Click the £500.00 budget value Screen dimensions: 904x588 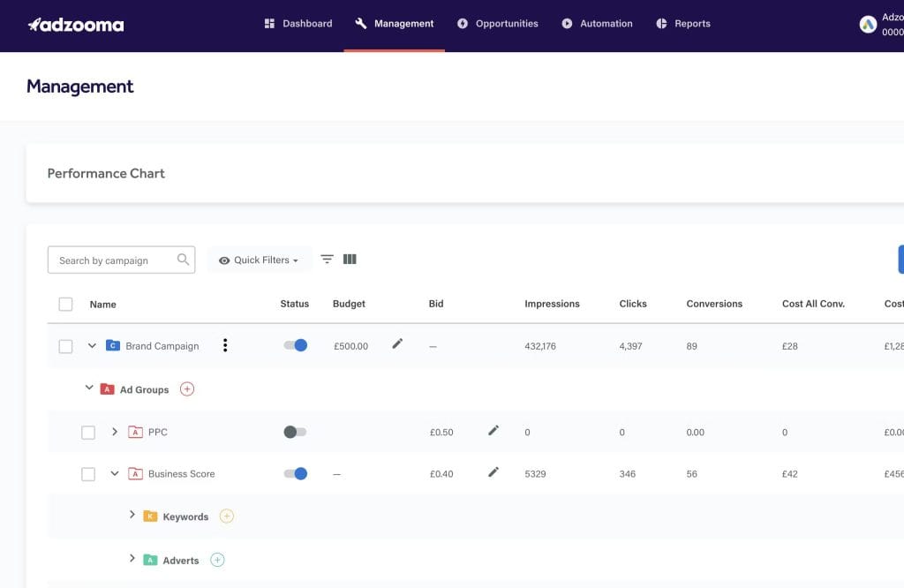point(350,346)
